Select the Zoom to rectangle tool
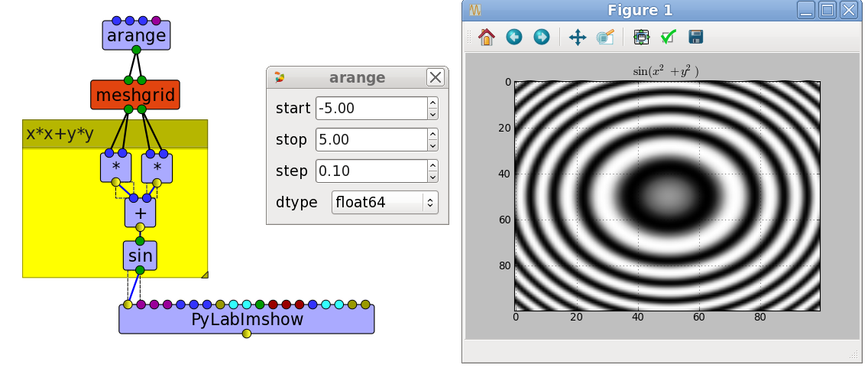This screenshot has height=368, width=868. (x=605, y=37)
